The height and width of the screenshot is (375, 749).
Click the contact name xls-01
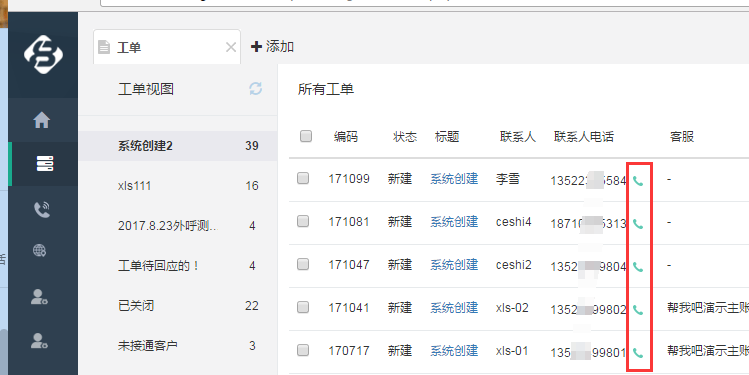(x=512, y=351)
